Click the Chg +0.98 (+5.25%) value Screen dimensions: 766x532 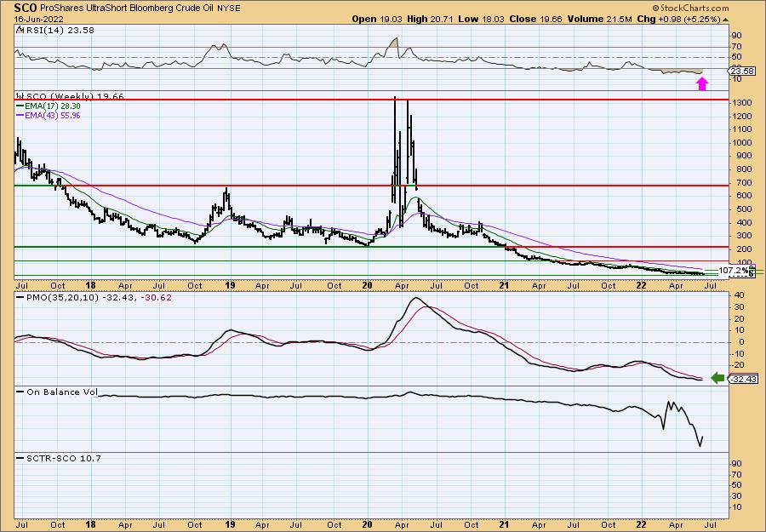click(x=679, y=19)
